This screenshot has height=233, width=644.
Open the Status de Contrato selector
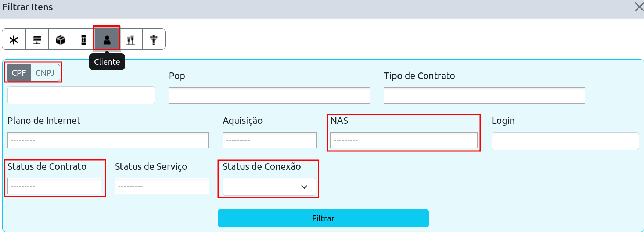pyautogui.click(x=54, y=186)
